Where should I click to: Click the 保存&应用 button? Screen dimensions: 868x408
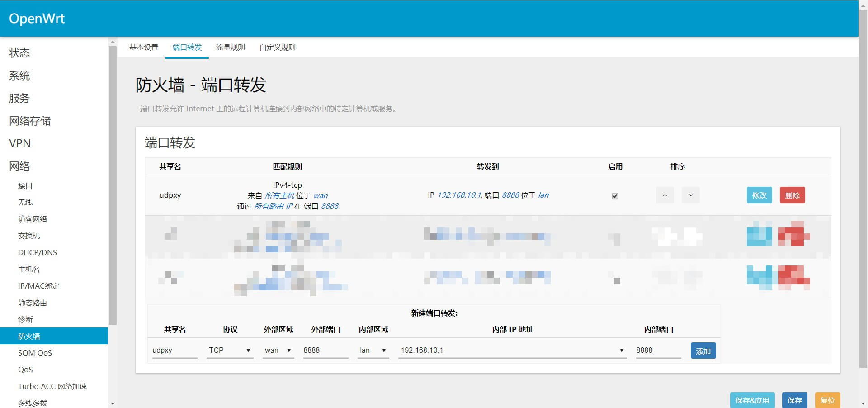pyautogui.click(x=752, y=400)
